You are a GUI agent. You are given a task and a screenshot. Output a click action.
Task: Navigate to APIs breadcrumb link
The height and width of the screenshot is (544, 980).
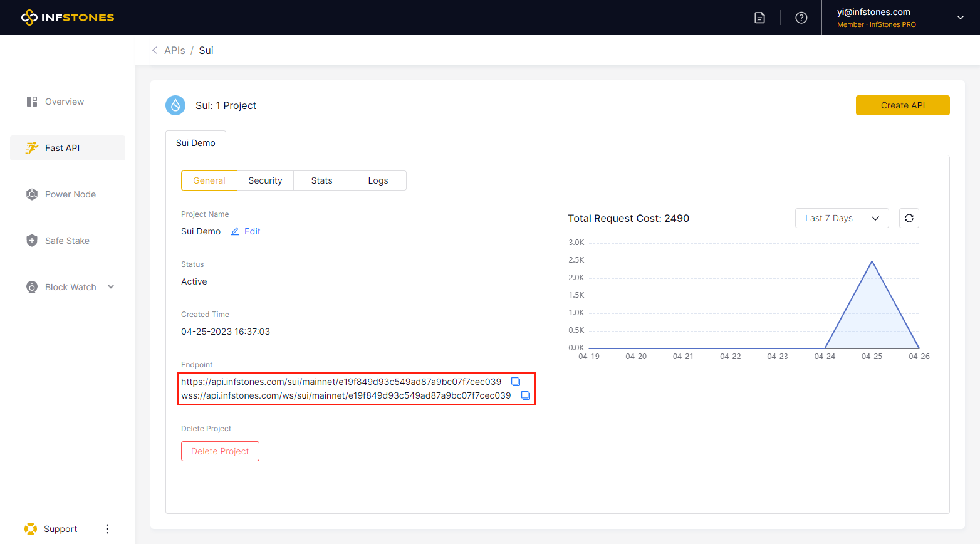point(175,50)
